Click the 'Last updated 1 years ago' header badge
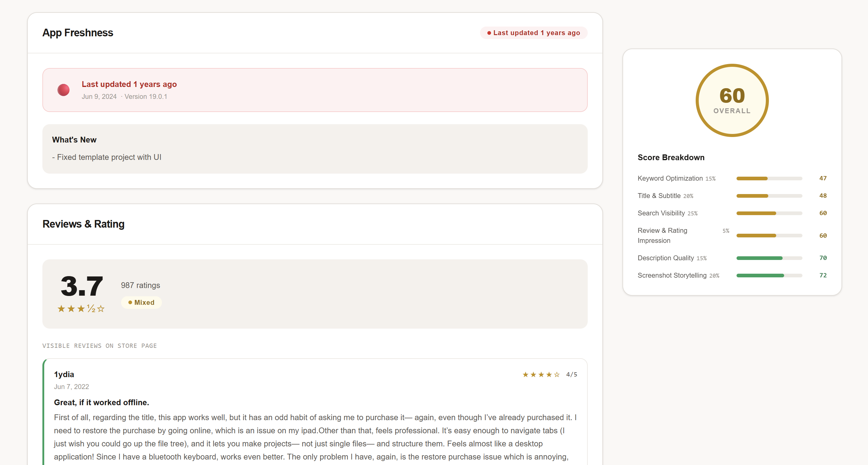Screen dimensions: 868x465 coord(533,33)
